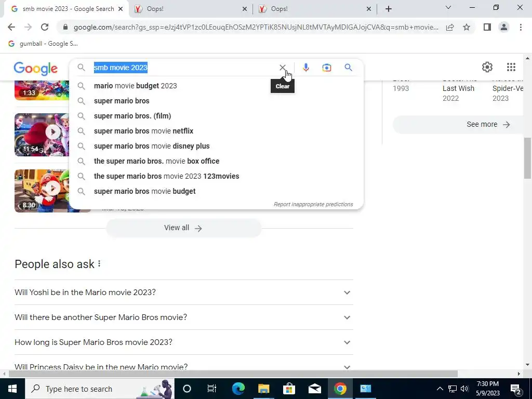Select suggestion 'super mario bros movie budget'

216,191
